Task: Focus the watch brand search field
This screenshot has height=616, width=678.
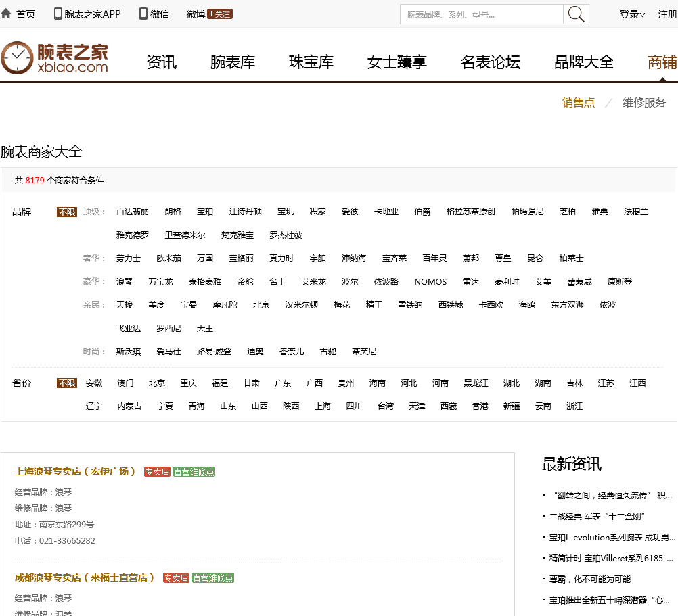Action: 482,14
